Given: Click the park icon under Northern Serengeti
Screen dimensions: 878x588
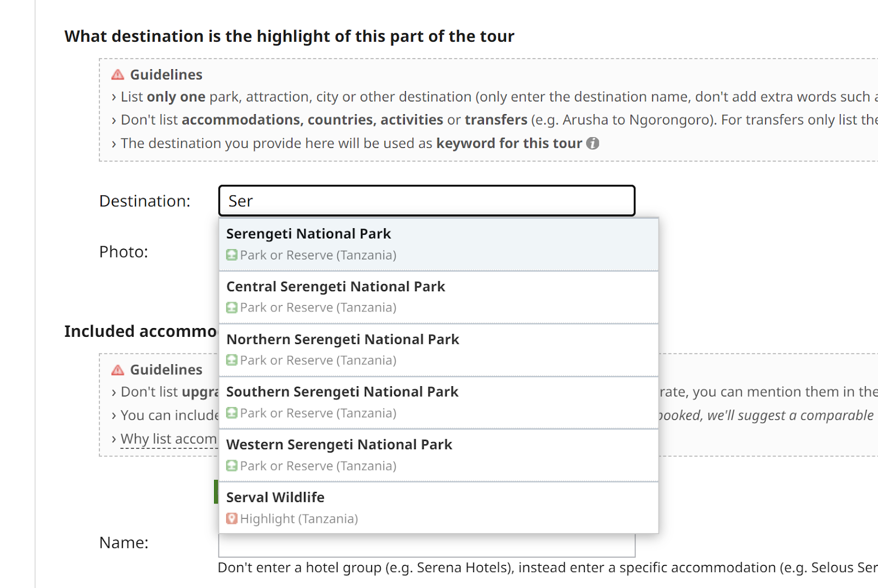Looking at the screenshot, I should tap(232, 360).
